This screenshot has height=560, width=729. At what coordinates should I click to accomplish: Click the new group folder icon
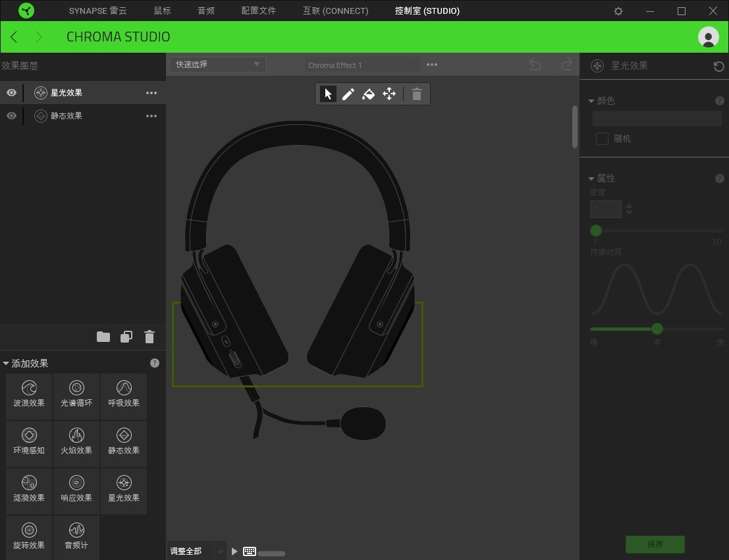coord(103,337)
